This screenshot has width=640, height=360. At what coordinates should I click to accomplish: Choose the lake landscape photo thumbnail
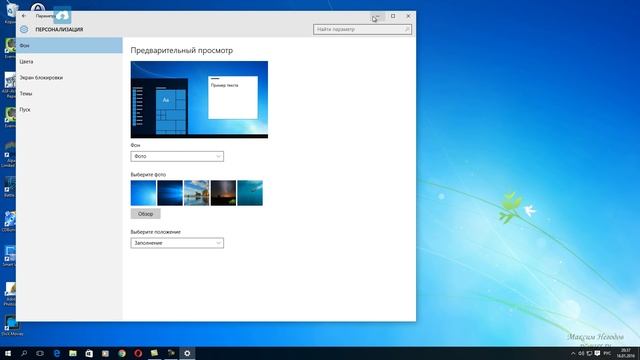tap(196, 193)
